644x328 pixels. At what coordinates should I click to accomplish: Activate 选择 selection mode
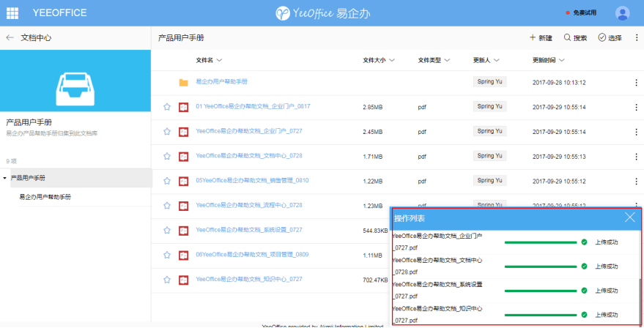tap(610, 38)
